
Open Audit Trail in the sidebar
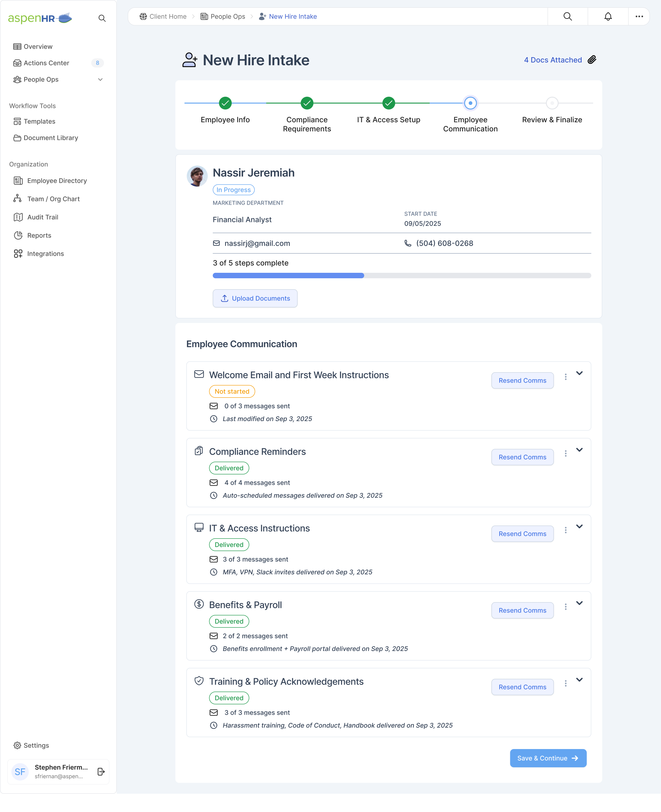click(43, 217)
